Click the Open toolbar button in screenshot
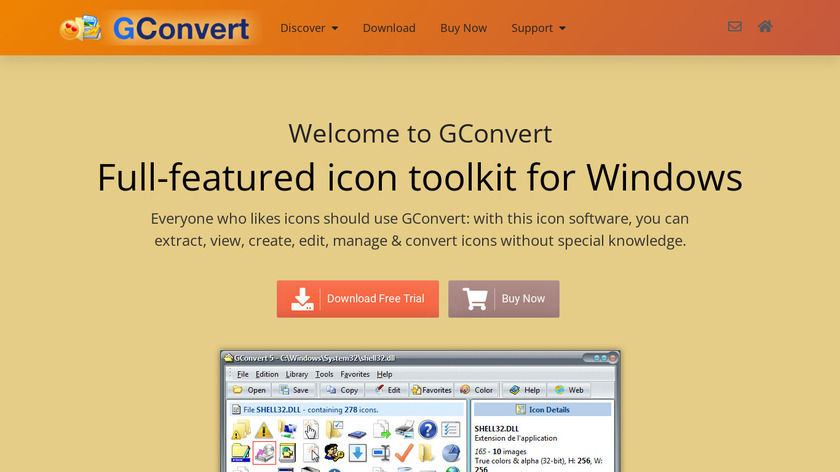 (249, 390)
